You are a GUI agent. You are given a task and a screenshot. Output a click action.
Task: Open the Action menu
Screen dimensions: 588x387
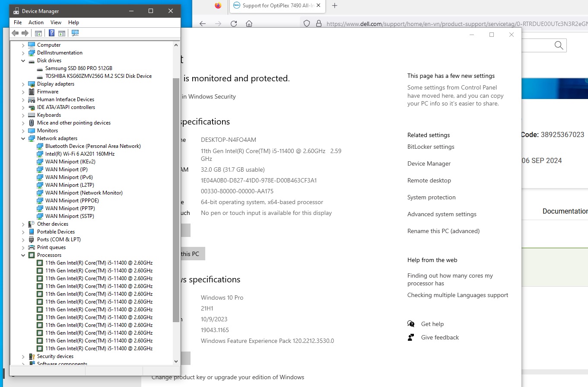36,22
